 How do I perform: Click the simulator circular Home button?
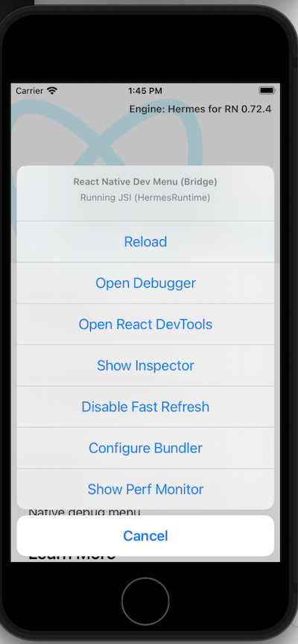coord(145,601)
